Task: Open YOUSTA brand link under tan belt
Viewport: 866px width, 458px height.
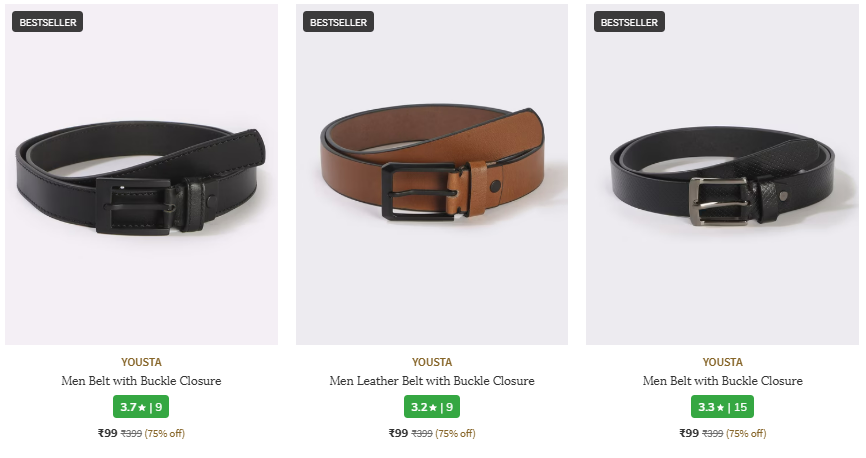Action: pos(432,362)
